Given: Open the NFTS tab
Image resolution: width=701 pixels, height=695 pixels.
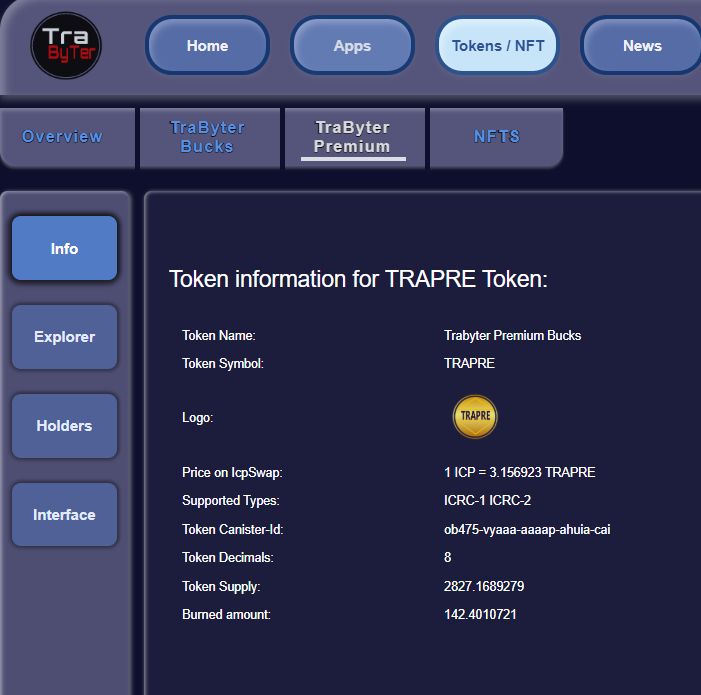Looking at the screenshot, I should pos(497,137).
